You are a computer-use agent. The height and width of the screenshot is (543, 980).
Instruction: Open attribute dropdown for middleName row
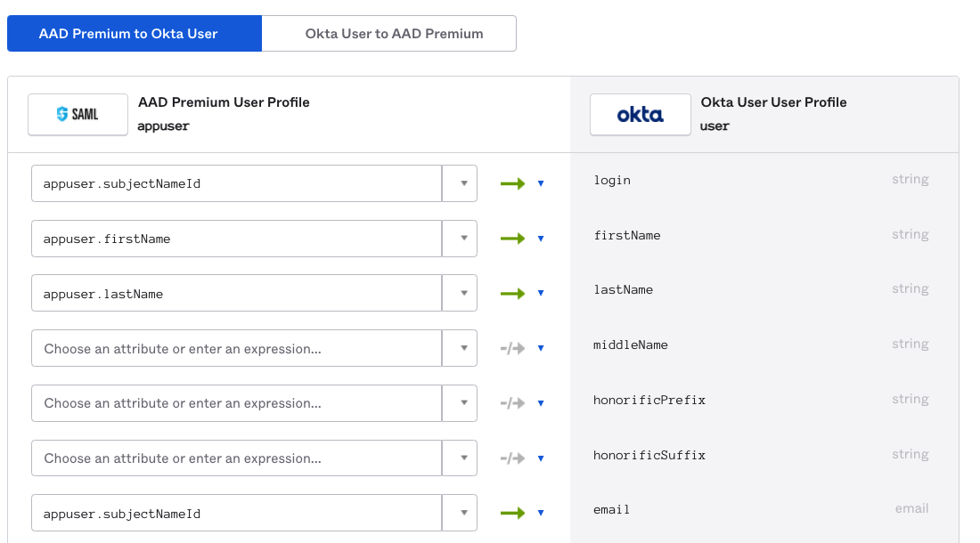(461, 349)
